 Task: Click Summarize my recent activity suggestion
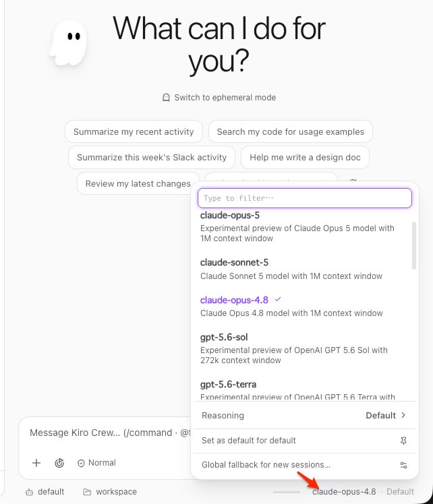tap(134, 132)
